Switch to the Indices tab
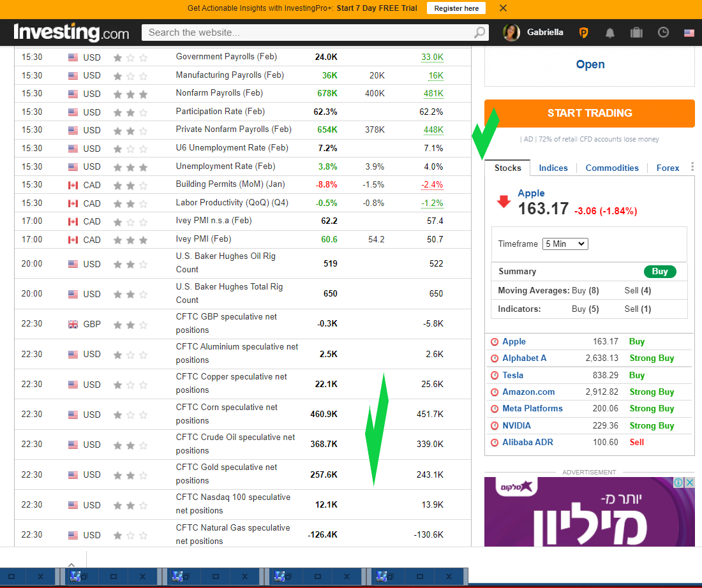The height and width of the screenshot is (588, 702). pos(553,168)
